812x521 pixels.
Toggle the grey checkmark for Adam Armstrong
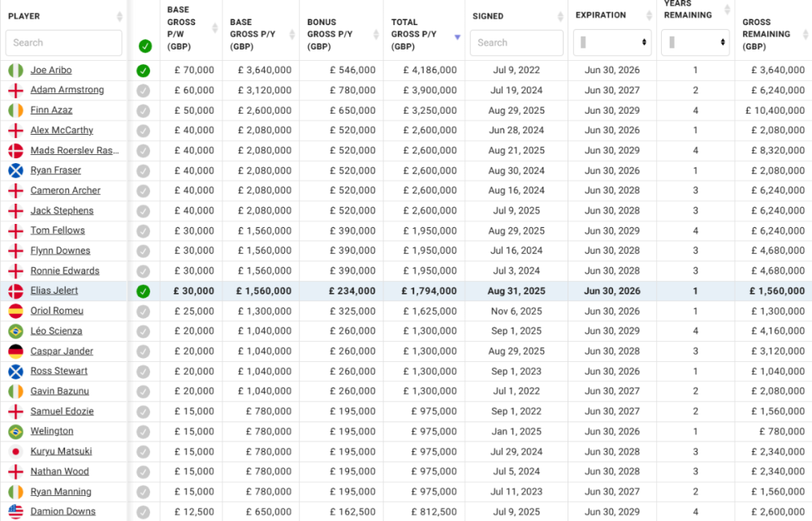click(x=143, y=90)
